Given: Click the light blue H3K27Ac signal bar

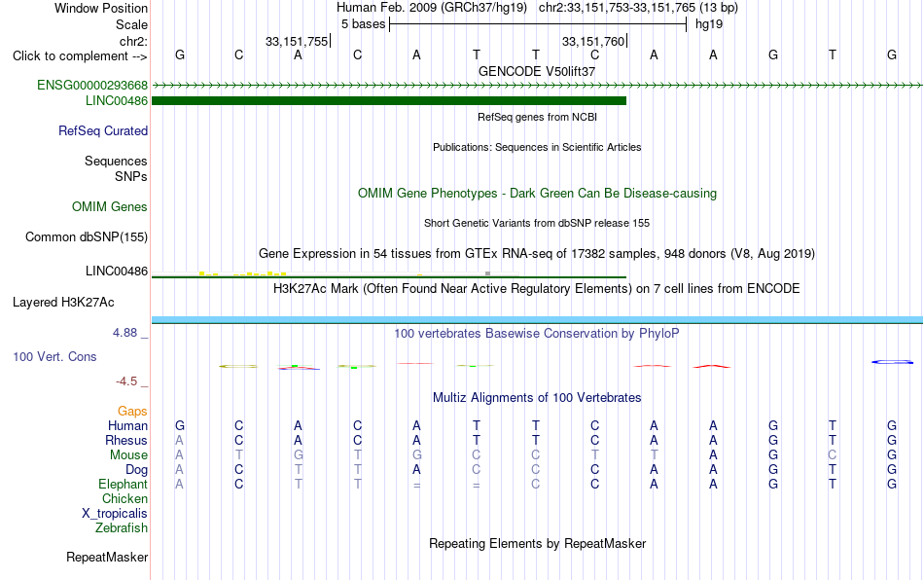Looking at the screenshot, I should tap(538, 320).
